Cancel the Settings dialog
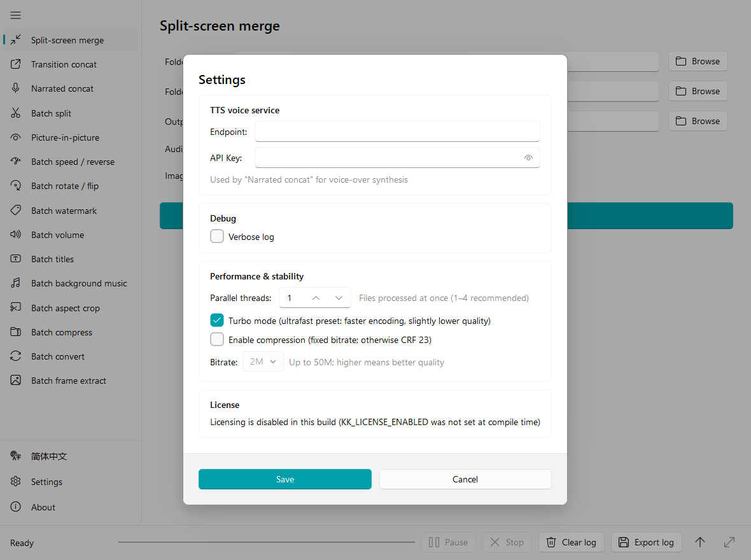The height and width of the screenshot is (560, 751). click(x=465, y=479)
